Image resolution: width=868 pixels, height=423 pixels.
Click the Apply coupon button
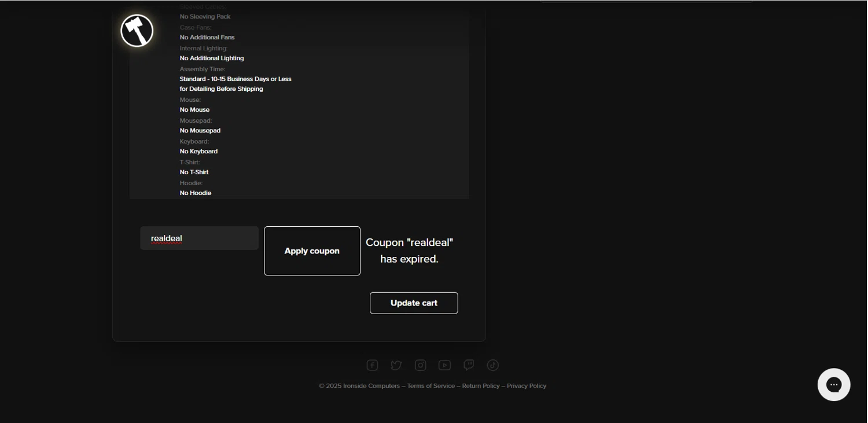(312, 251)
